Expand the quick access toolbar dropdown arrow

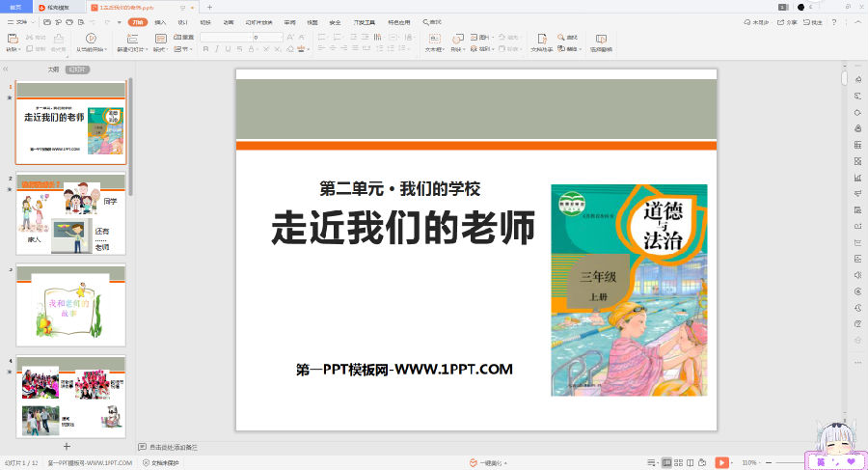tap(120, 22)
